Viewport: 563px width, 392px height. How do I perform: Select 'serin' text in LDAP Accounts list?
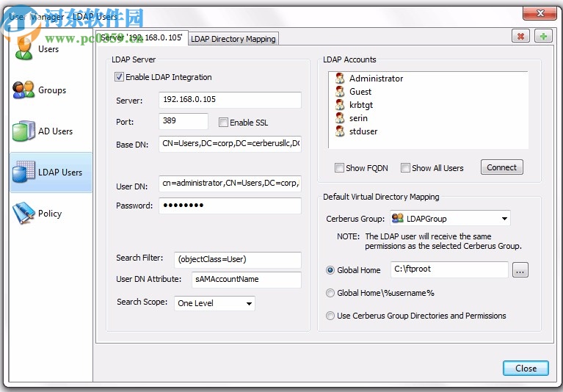click(x=358, y=118)
